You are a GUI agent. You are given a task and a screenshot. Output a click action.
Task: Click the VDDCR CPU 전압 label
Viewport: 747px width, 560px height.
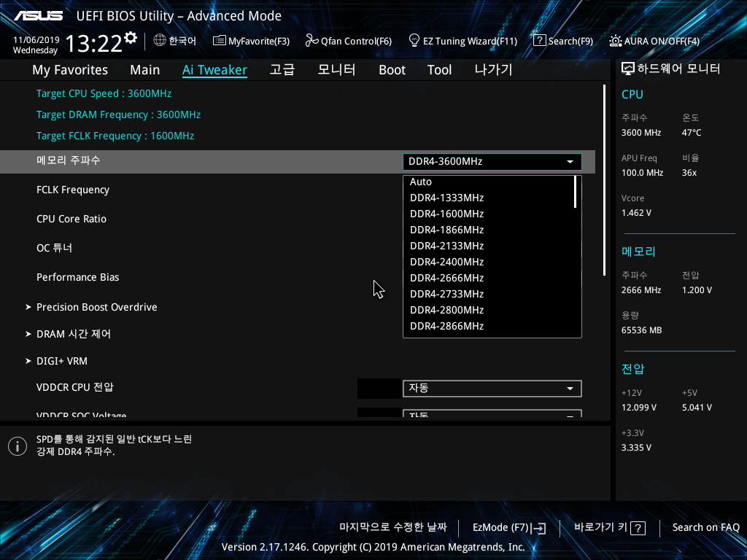tap(75, 387)
